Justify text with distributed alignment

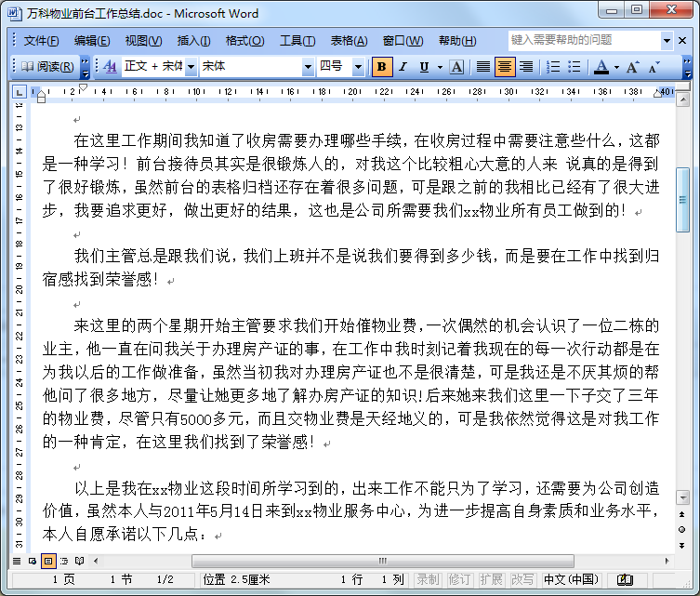[482, 67]
